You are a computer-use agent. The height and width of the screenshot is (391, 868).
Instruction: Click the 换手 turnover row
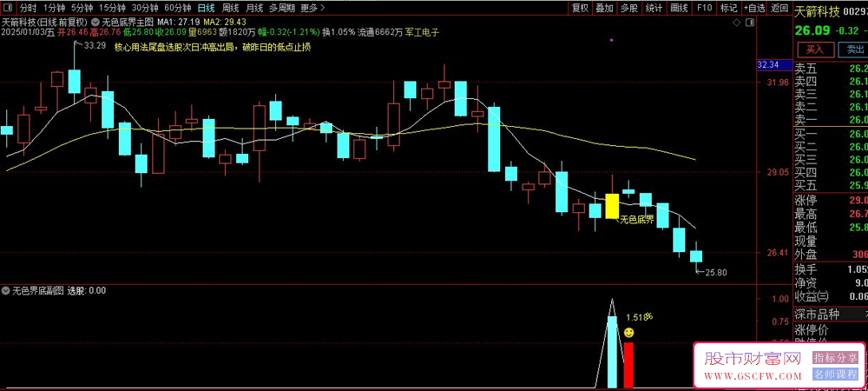(x=831, y=268)
